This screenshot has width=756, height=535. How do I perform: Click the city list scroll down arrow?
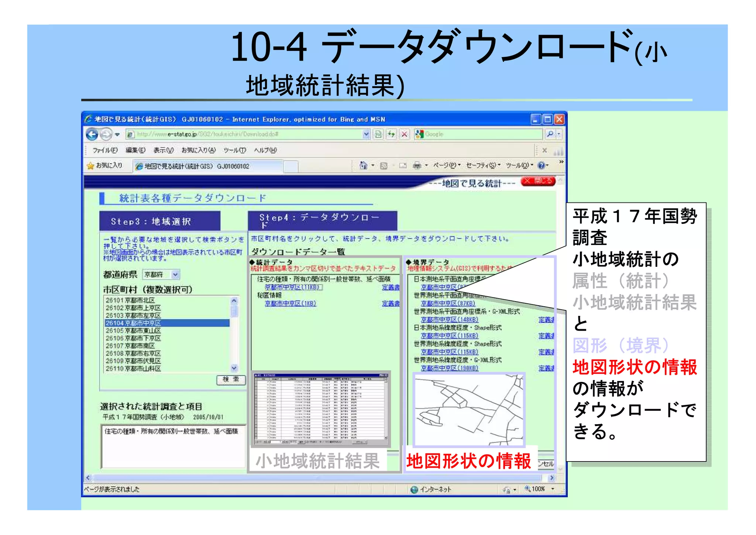(x=234, y=368)
